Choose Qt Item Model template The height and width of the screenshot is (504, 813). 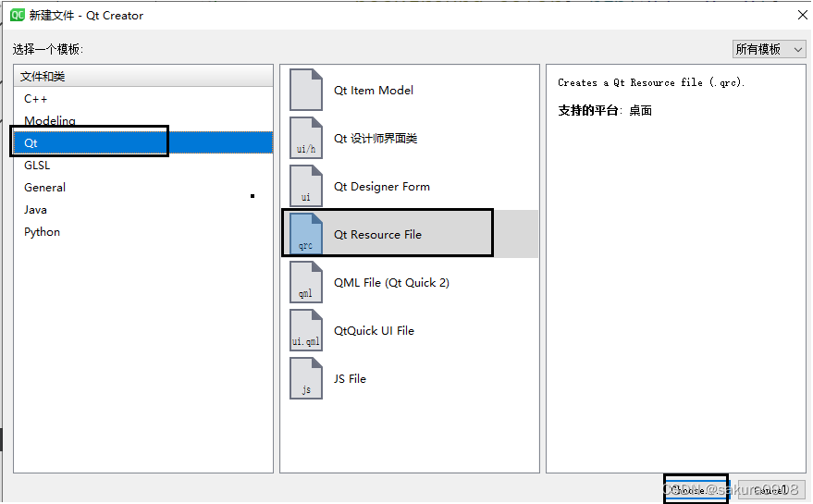tap(410, 91)
